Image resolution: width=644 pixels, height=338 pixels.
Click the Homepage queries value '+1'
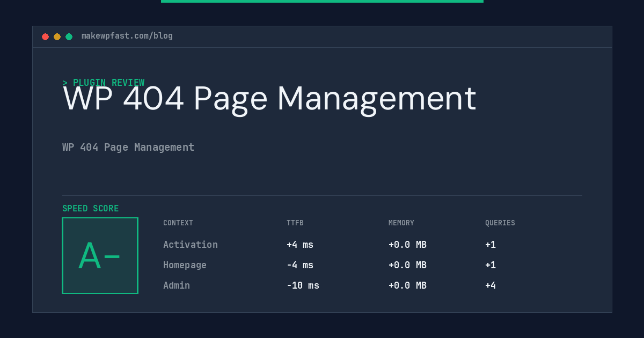[x=491, y=265]
